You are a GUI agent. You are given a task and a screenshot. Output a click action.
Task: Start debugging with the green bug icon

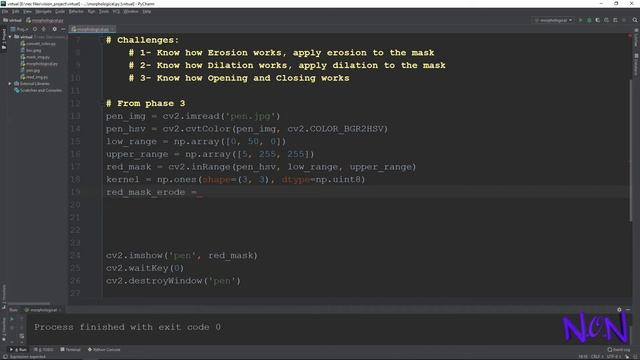[x=589, y=20]
